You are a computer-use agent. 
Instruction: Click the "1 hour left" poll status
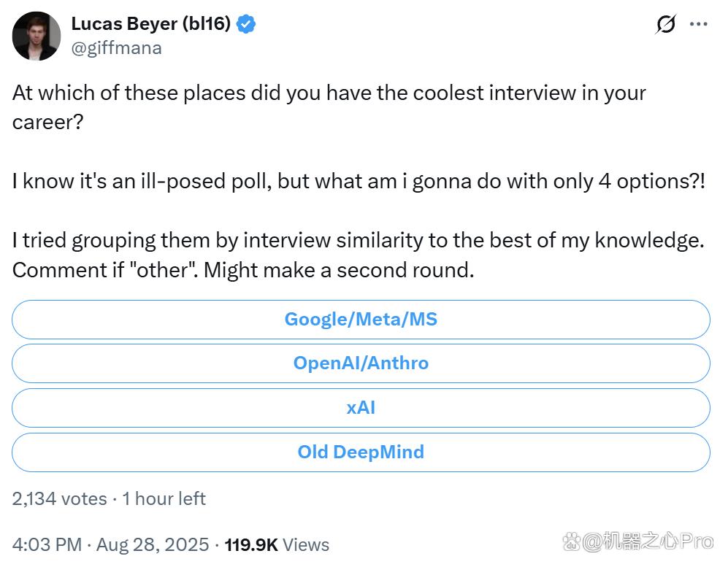pyautogui.click(x=164, y=499)
